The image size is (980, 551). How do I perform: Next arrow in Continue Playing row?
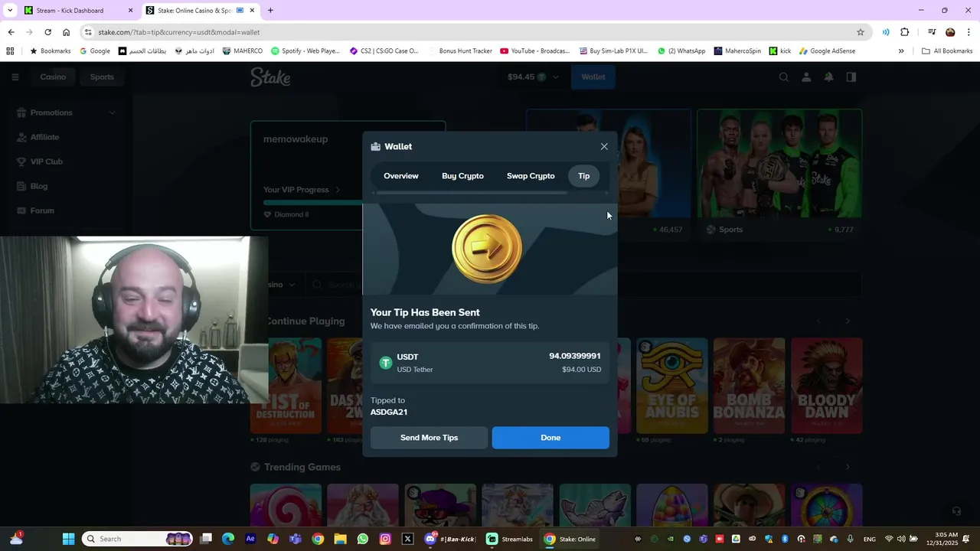pos(848,321)
